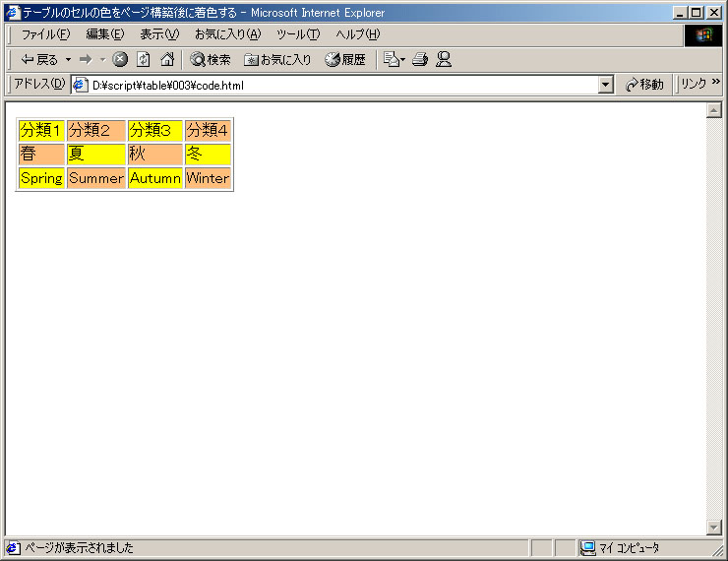Viewport: 728px width, 561px height.
Task: Click the Messenger person icon
Action: click(x=444, y=59)
